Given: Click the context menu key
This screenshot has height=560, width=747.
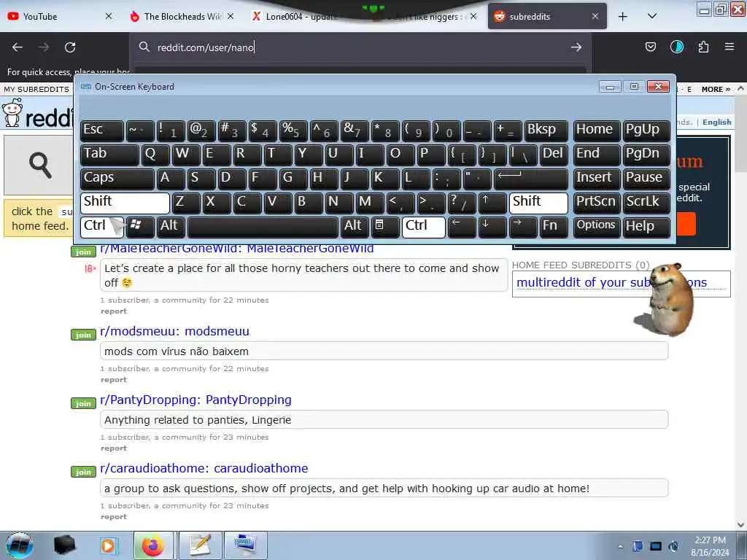Looking at the screenshot, I should [385, 227].
